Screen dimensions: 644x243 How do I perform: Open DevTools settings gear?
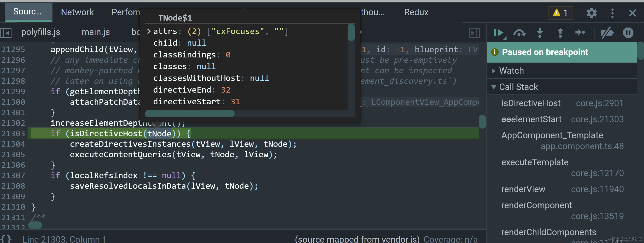(591, 13)
